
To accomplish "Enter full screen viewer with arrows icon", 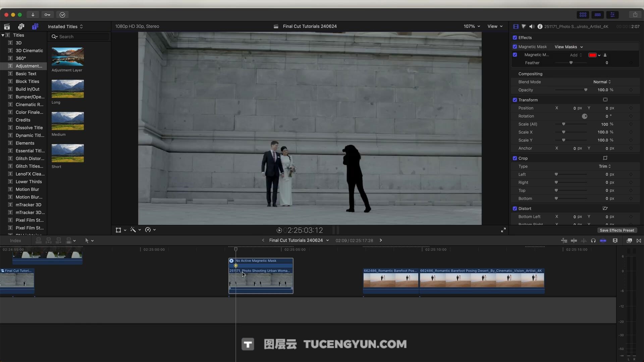I will click(x=503, y=230).
